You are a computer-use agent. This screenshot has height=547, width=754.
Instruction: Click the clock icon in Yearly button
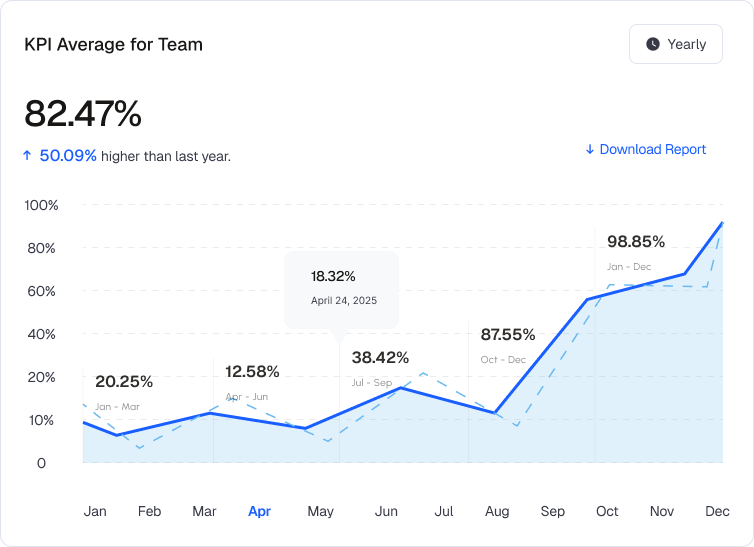tap(653, 44)
